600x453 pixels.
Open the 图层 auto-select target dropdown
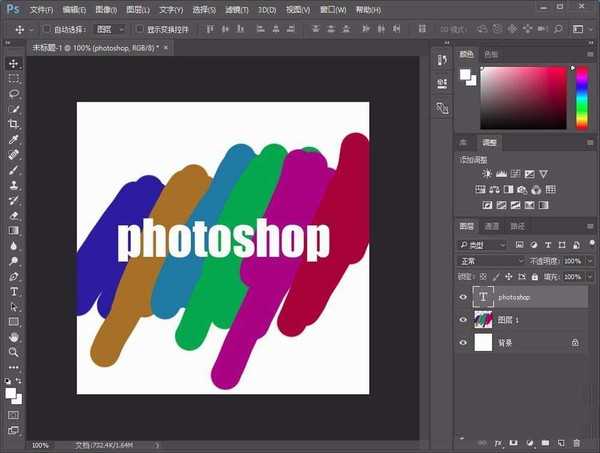(108, 30)
